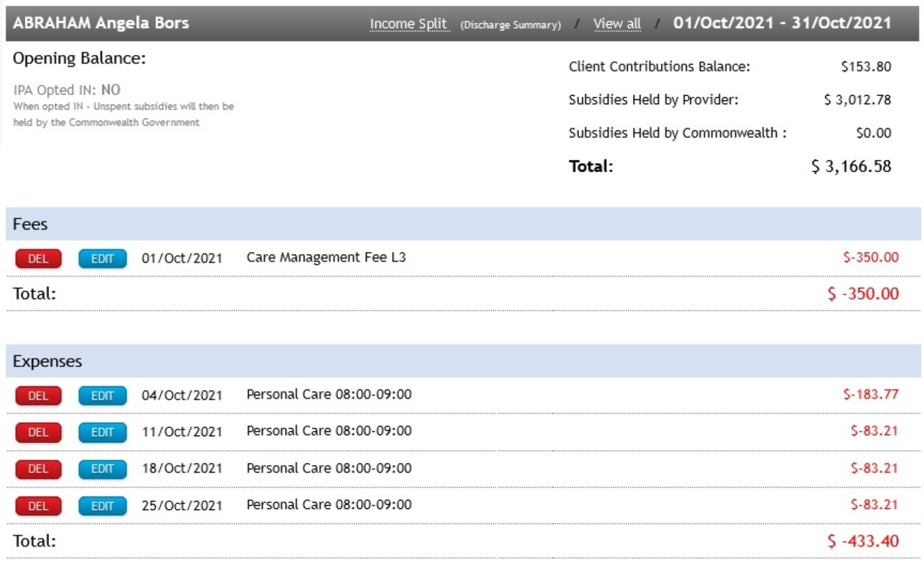The height and width of the screenshot is (569, 924).
Task: Edit the Personal Care expense dated 11/Oct/2021
Action: 102,432
